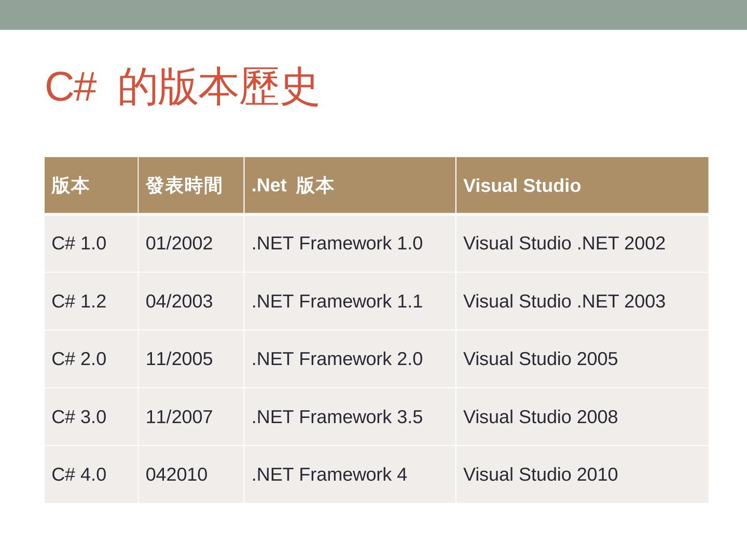Click the 'Visual Studio' column header
Screen dimensions: 747x560
tap(522, 186)
